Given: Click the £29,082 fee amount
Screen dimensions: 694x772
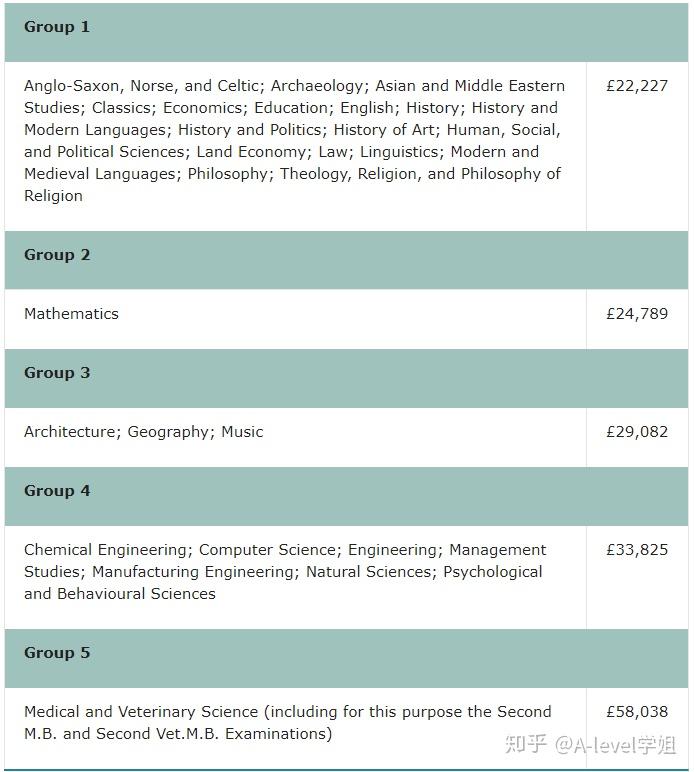Looking at the screenshot, I should (636, 432).
